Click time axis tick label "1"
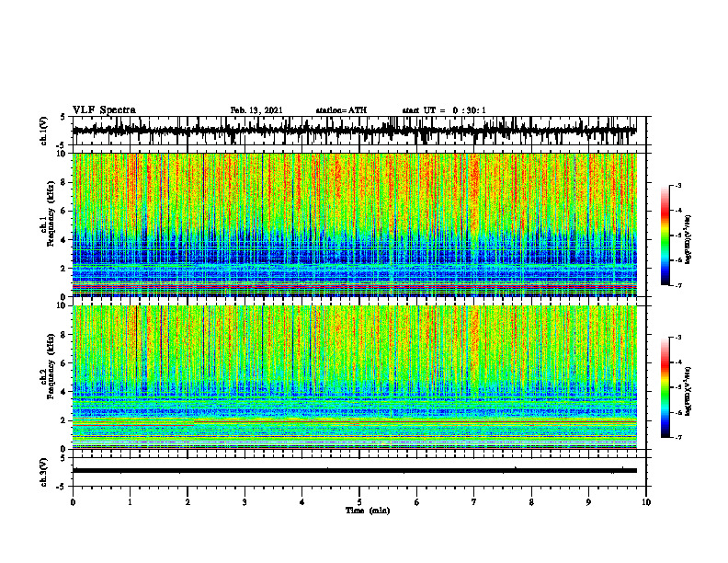Image resolution: width=728 pixels, height=563 pixels. 130,502
